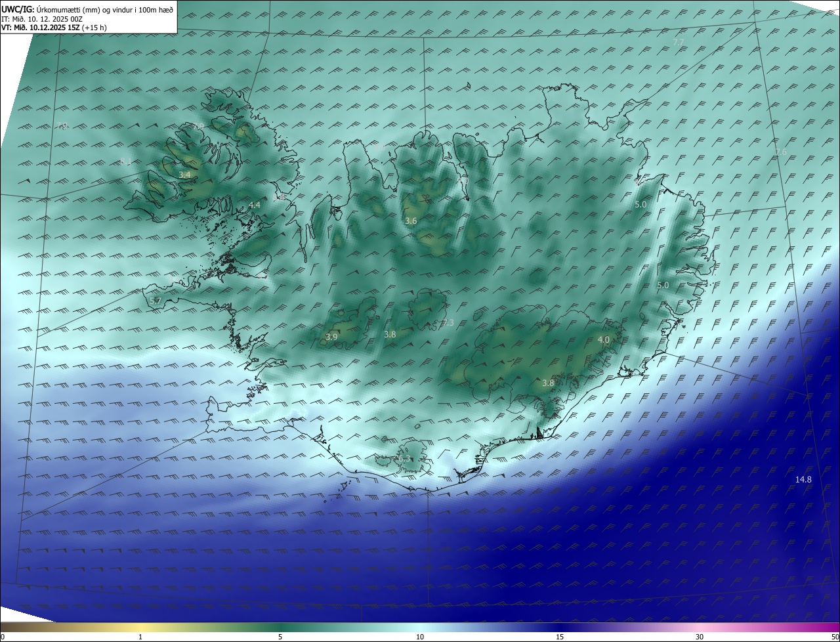This screenshot has width=840, height=642.
Task: Click the 5.7 value label
Action: (x=156, y=301)
